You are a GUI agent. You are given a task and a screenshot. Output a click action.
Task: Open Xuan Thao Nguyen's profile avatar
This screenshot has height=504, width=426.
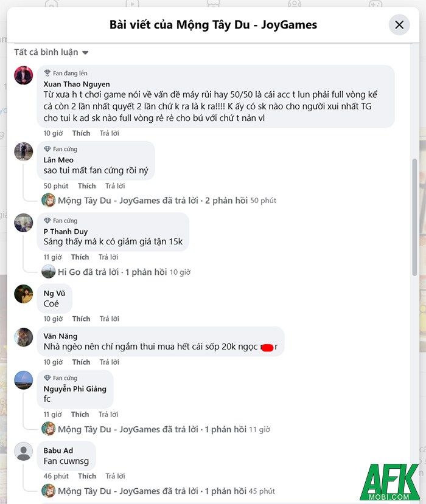pos(23,75)
